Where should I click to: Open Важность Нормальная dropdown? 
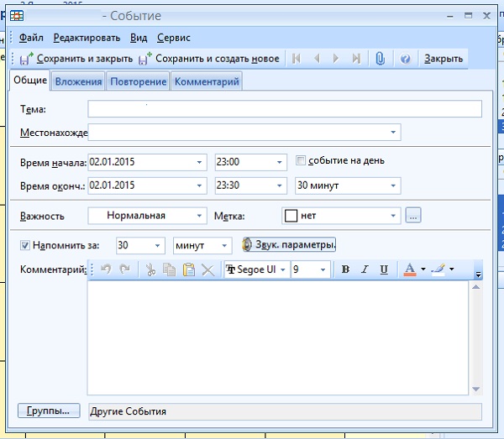click(x=199, y=216)
